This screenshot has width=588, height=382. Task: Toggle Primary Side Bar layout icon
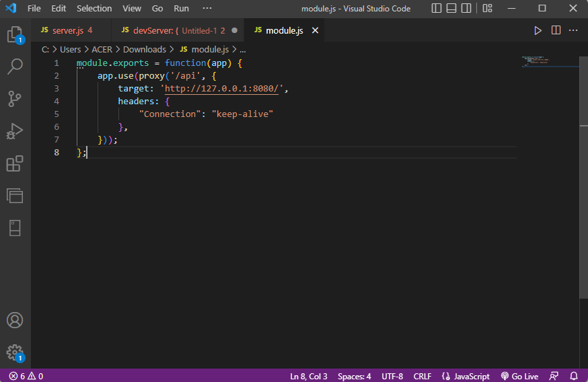click(437, 8)
